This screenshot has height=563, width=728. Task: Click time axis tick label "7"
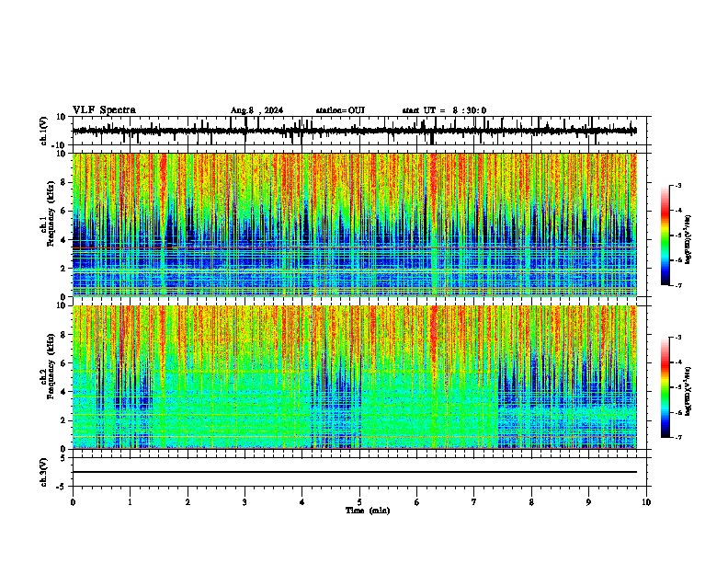pyautogui.click(x=474, y=502)
